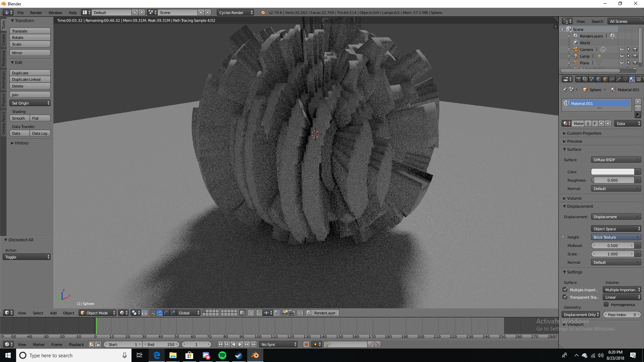
Task: Toggle the timeline lock icon
Action: (x=99, y=344)
